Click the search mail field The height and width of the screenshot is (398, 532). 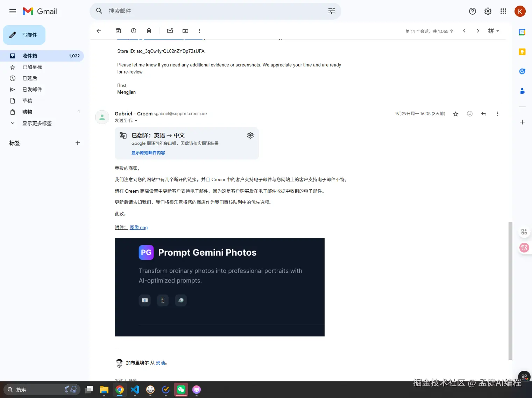[215, 11]
